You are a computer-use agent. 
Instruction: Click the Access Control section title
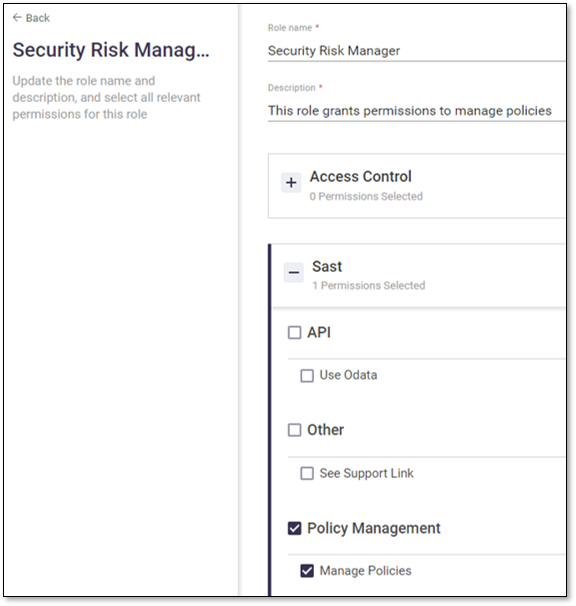(360, 177)
